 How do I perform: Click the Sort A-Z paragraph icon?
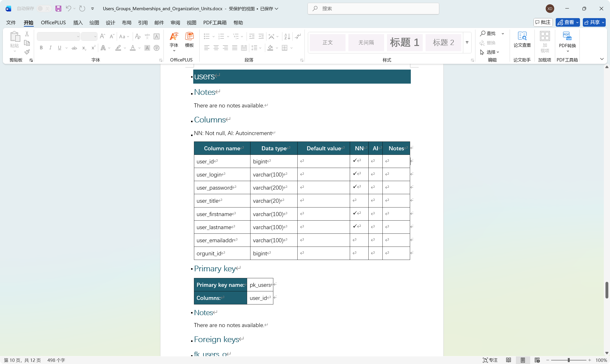coord(287,36)
